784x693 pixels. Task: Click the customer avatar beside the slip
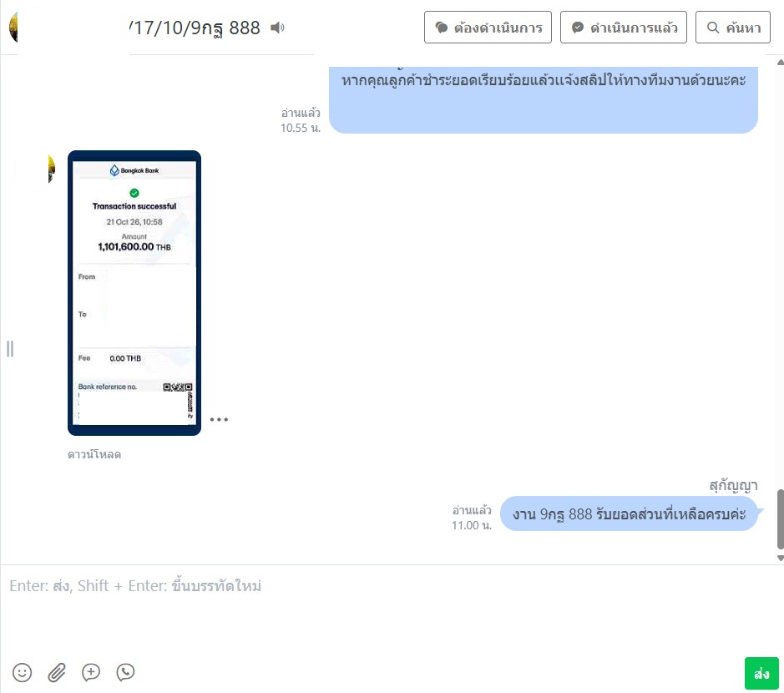52,169
